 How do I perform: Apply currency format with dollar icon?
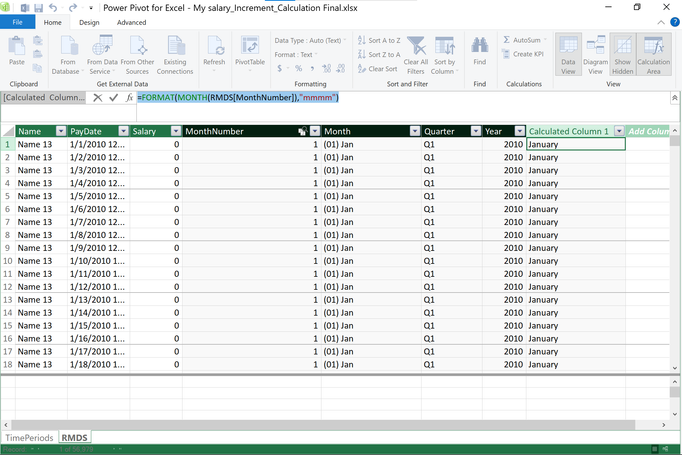click(280, 68)
